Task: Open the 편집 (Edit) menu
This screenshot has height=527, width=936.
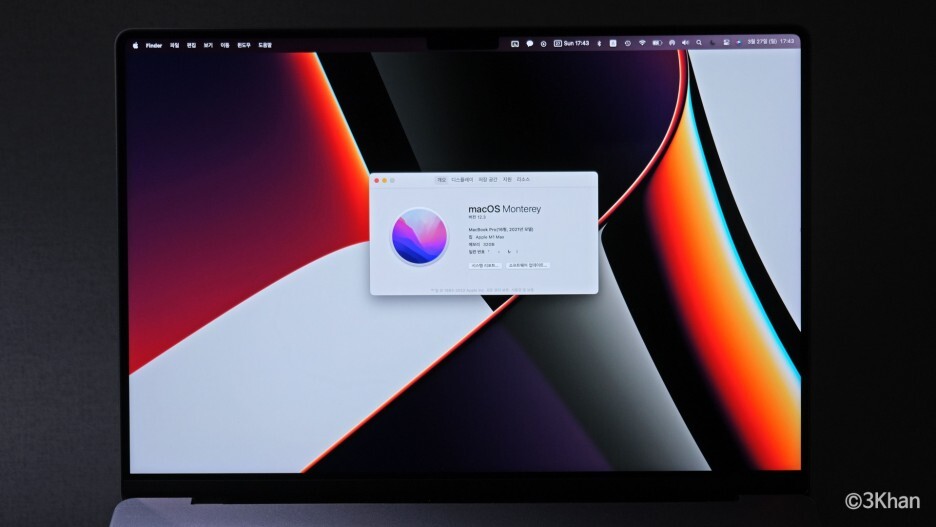Action: tap(191, 45)
